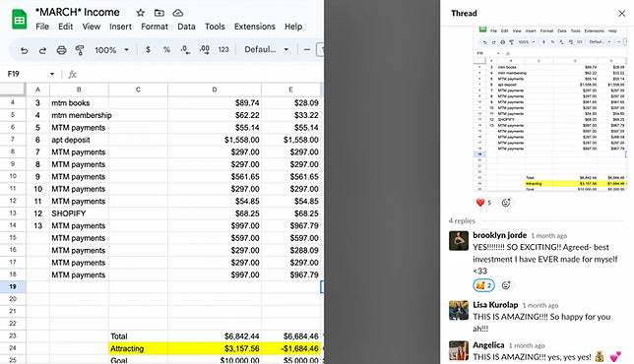Open the Edit menu
This screenshot has width=634, height=364.
66,27
